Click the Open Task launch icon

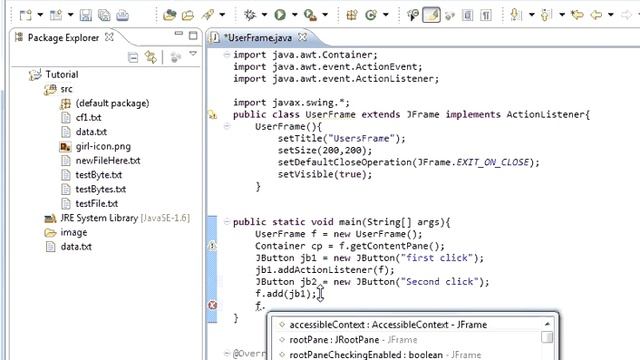click(x=208, y=15)
